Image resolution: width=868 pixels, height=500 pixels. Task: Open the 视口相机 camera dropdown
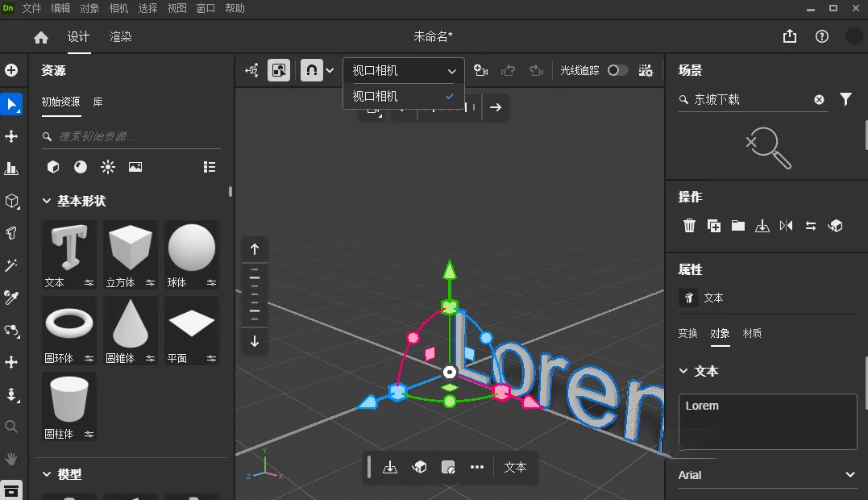(x=404, y=70)
